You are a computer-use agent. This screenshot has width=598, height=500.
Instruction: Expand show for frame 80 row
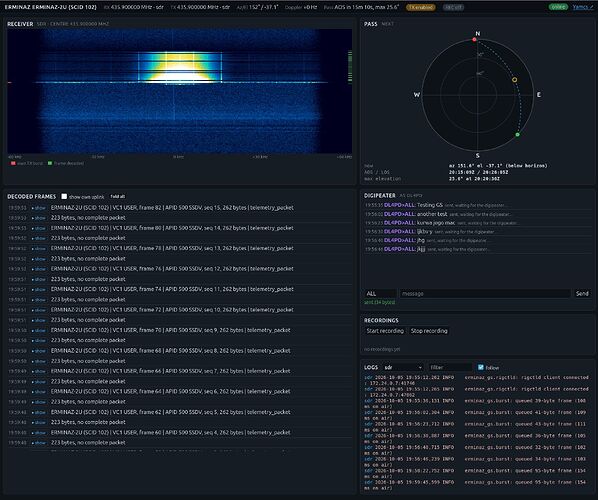point(39,228)
